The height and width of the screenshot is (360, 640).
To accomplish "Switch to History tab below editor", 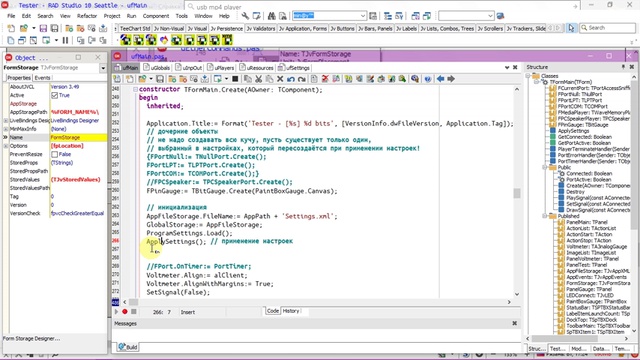I will point(291,311).
